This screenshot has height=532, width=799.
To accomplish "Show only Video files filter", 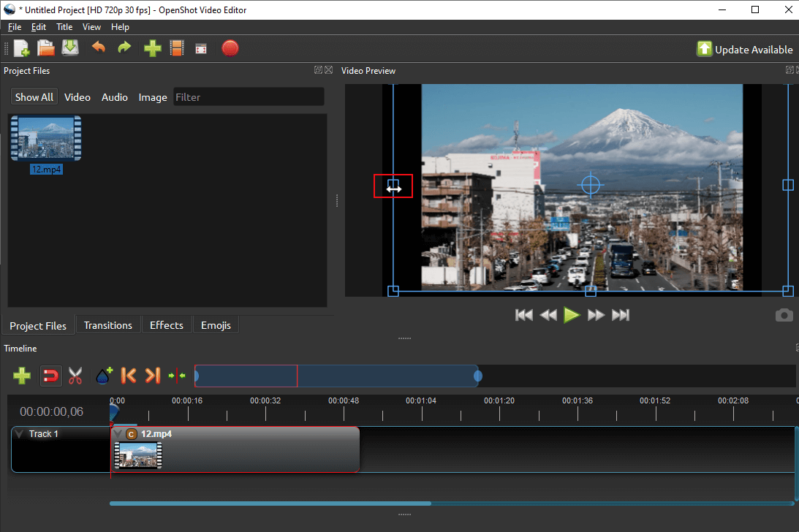I will click(77, 97).
